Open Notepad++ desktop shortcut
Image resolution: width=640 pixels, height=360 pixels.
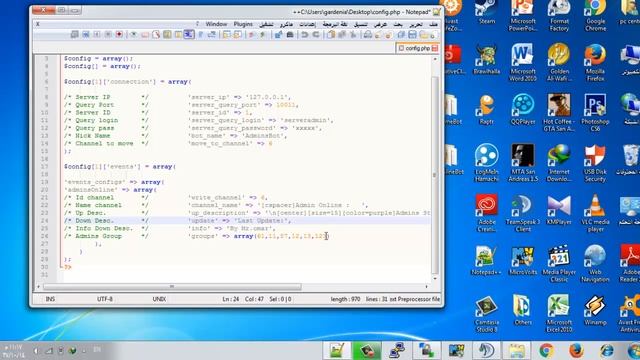[x=487, y=260]
